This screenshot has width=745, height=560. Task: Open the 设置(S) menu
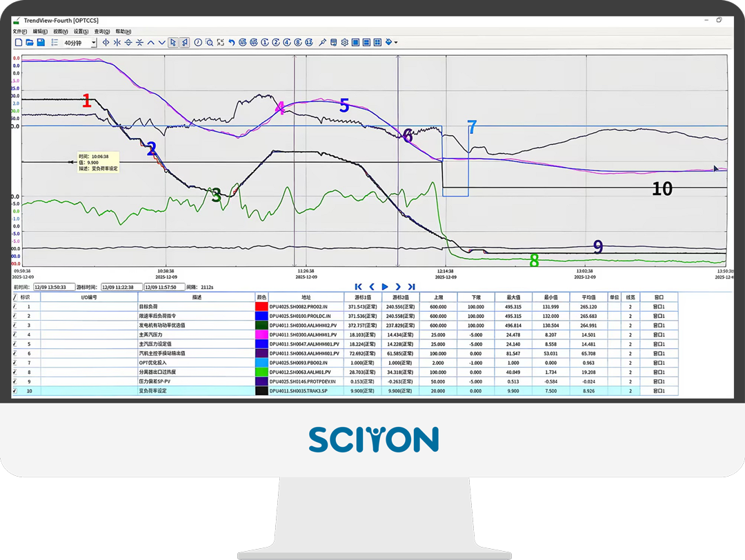(x=81, y=31)
